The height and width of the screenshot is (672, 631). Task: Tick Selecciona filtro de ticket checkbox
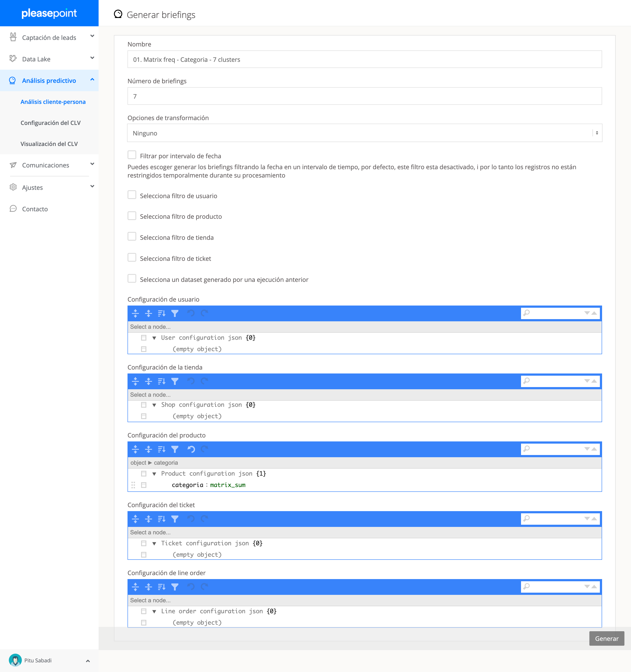(132, 258)
